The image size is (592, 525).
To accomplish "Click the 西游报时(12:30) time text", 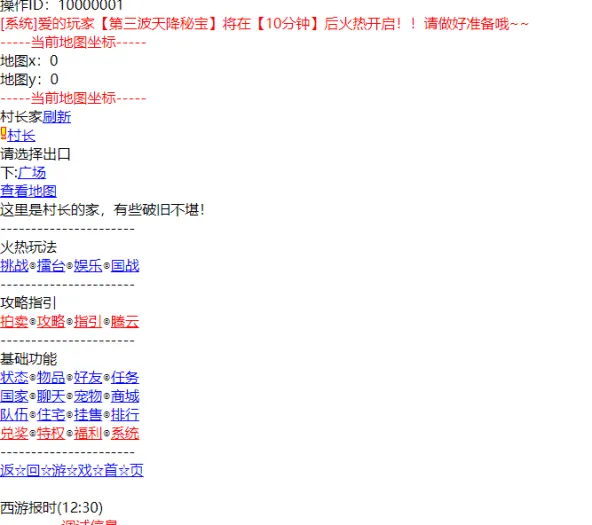I will [x=51, y=507].
